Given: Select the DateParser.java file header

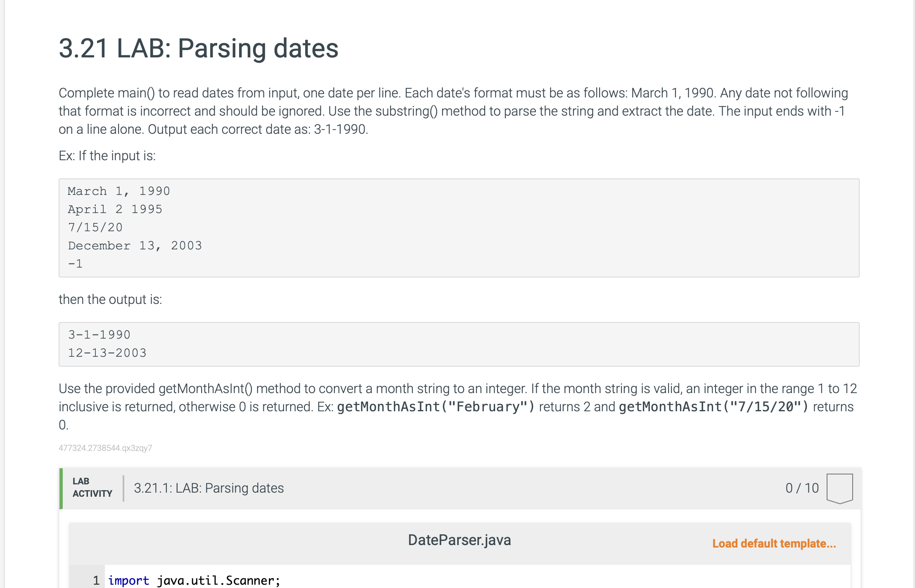Looking at the screenshot, I should [459, 540].
